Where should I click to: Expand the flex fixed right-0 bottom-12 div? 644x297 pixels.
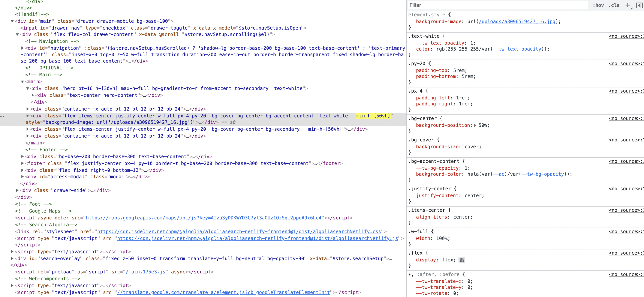click(22, 170)
